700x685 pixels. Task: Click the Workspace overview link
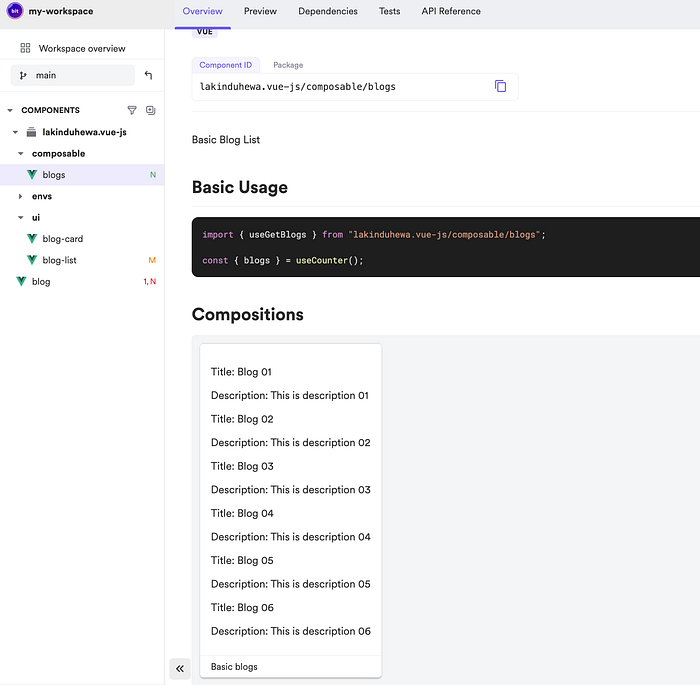tap(82, 48)
